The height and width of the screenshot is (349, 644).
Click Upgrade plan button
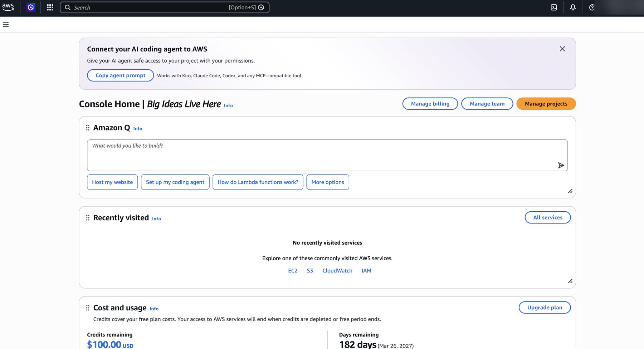click(545, 308)
